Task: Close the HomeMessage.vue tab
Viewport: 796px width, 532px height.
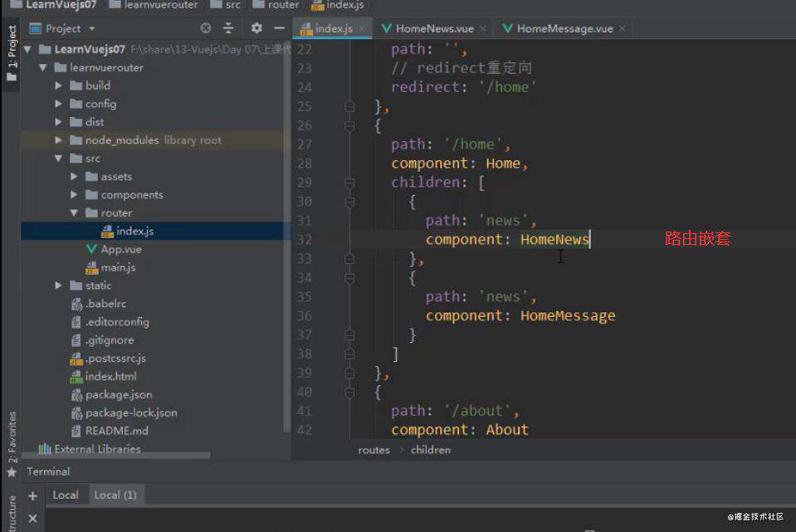Action: (622, 29)
